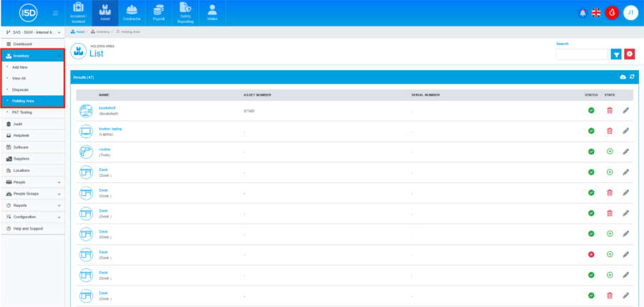Screen dimensions: 644x307
Task: Click the blue filter funnel button
Action: [x=616, y=54]
